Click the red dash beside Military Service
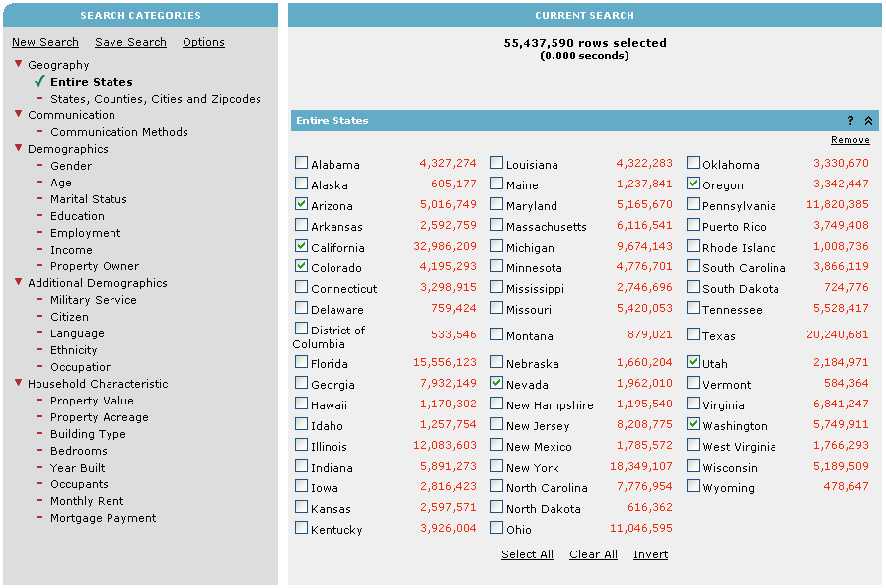 tap(39, 300)
